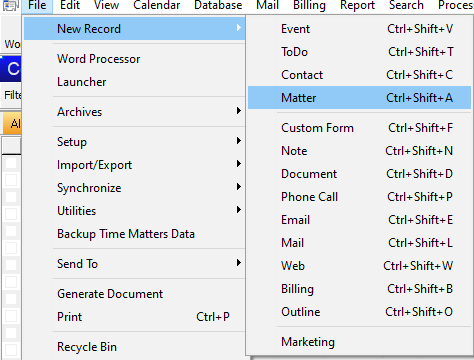The height and width of the screenshot is (360, 474).
Task: Expand the Synchronize submenu
Action: tap(135, 188)
